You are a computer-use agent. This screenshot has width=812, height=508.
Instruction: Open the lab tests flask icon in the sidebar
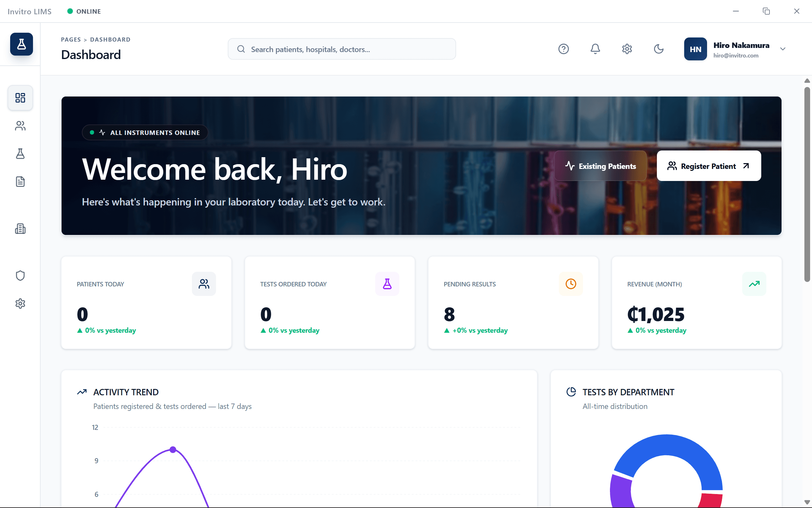pos(20,154)
